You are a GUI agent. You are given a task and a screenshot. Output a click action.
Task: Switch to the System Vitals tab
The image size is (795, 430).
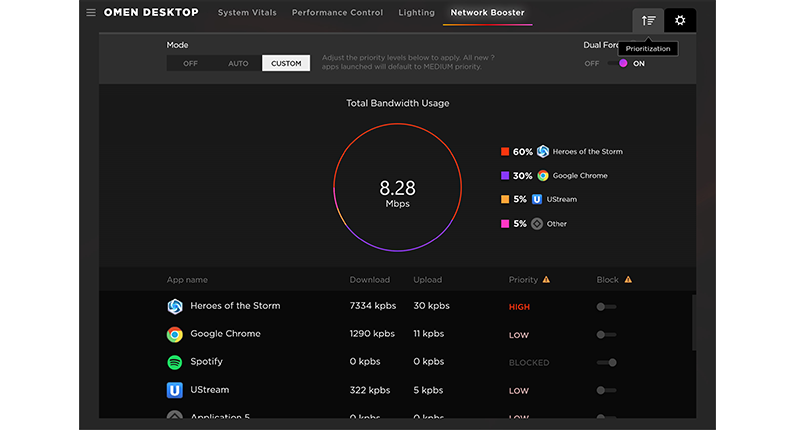[246, 13]
